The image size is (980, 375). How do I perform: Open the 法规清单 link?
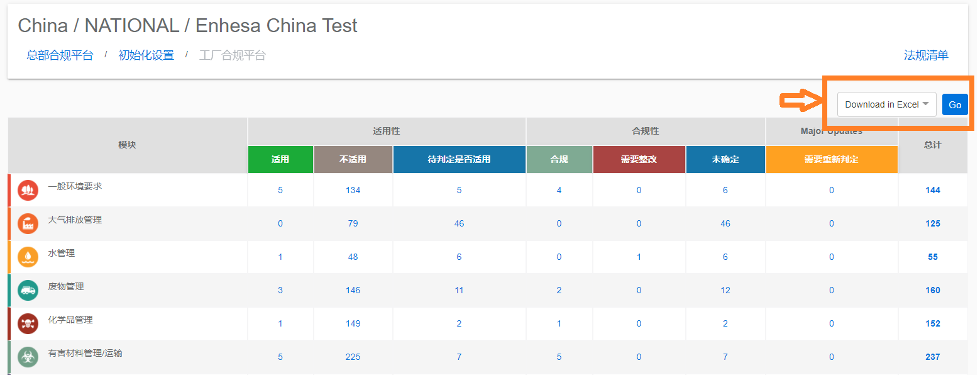point(926,55)
